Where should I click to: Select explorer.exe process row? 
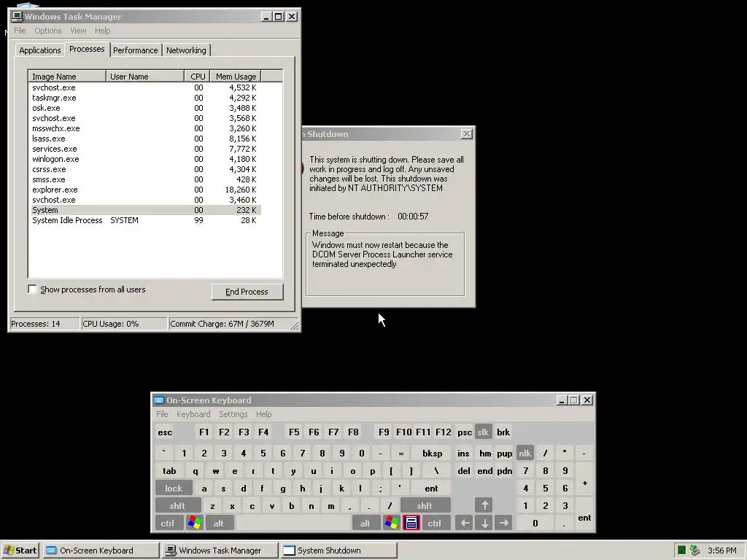145,190
